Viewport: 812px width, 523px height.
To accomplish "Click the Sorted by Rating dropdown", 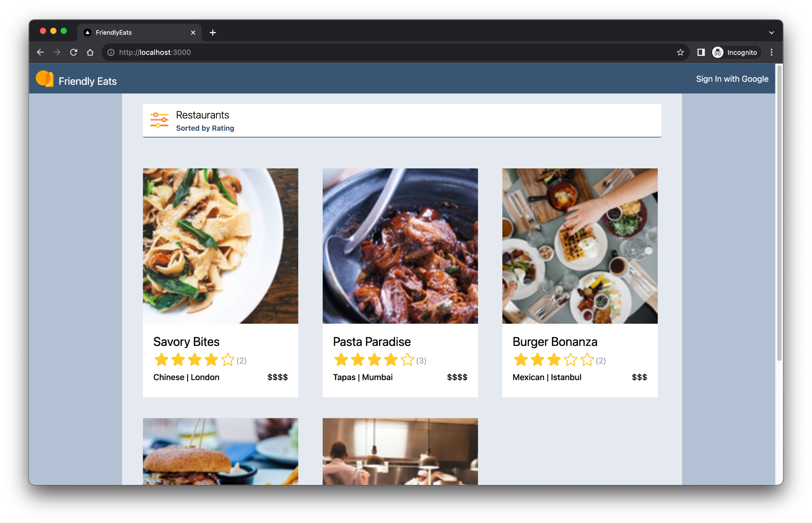I will pyautogui.click(x=205, y=128).
